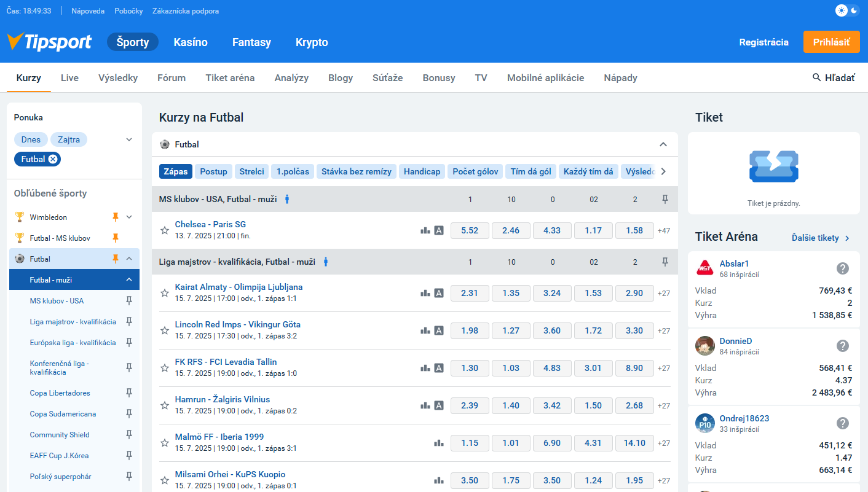Open Ďalšie tikety link
This screenshot has width=868, height=492.
(821, 238)
